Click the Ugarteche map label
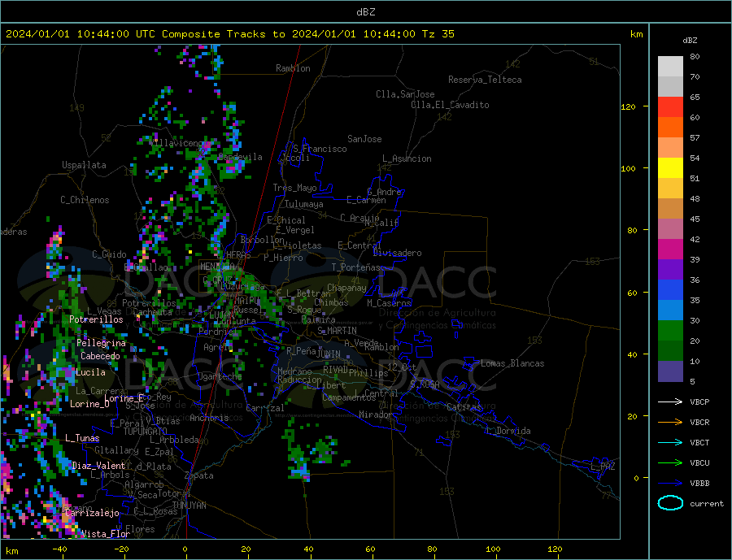This screenshot has height=560, width=732. pyautogui.click(x=220, y=376)
